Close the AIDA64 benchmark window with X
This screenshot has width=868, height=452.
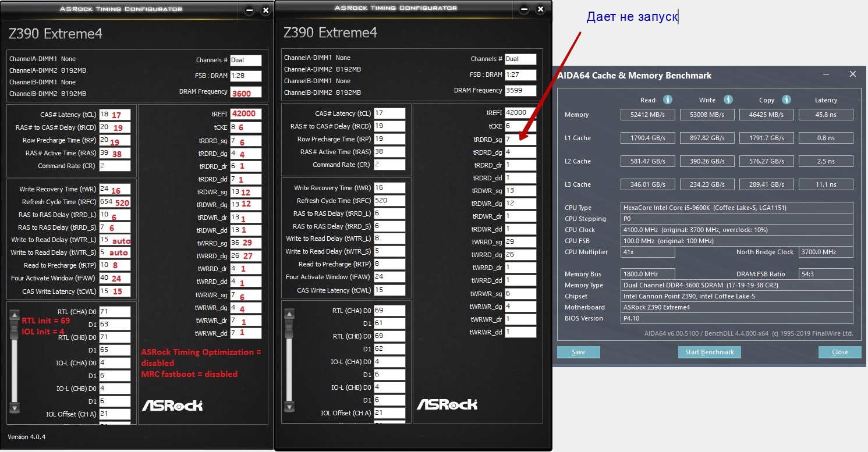[x=853, y=74]
